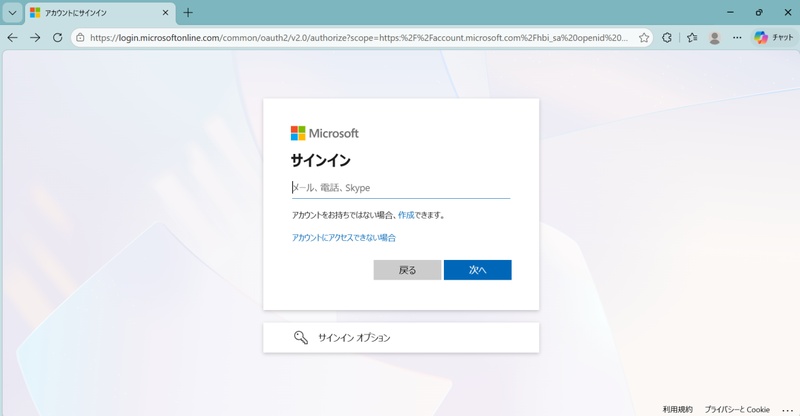Open 利用規約 footer link
The width and height of the screenshot is (800, 416).
tap(678, 409)
